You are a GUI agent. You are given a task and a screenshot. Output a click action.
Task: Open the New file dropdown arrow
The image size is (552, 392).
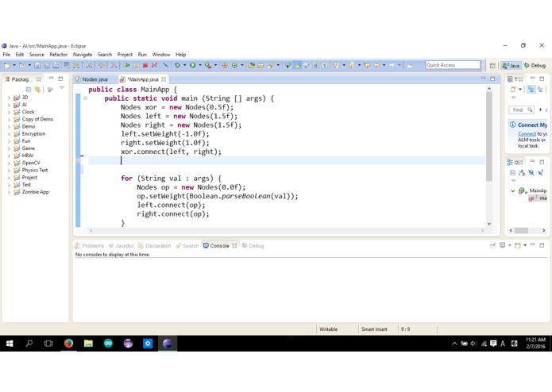[x=14, y=65]
